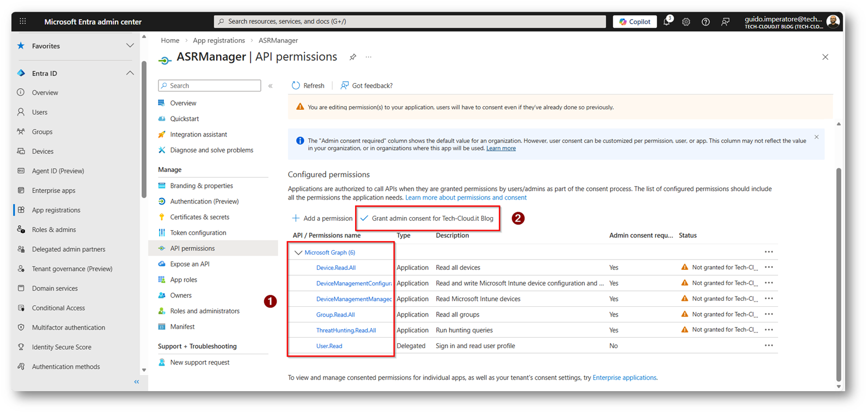Open more options next to page title

369,57
